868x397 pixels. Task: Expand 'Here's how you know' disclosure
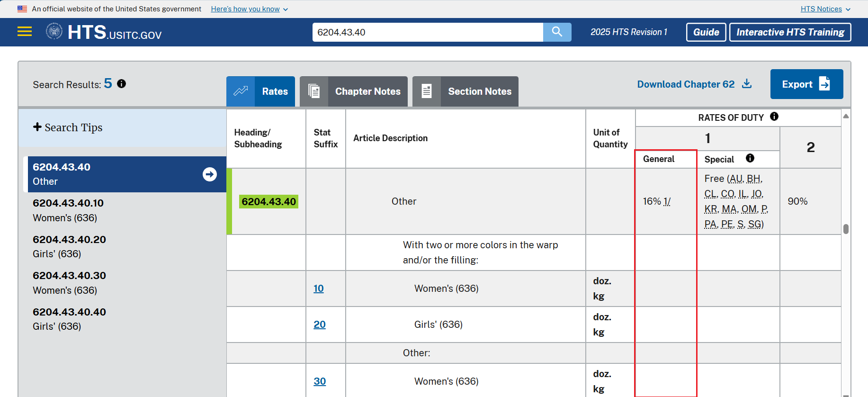249,9
